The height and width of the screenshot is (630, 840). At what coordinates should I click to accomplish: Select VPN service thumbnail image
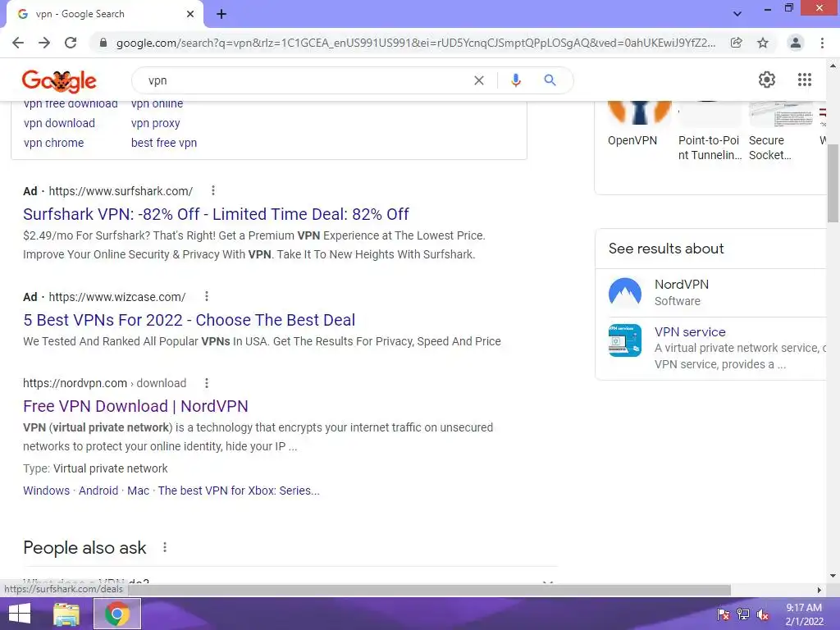pyautogui.click(x=624, y=340)
